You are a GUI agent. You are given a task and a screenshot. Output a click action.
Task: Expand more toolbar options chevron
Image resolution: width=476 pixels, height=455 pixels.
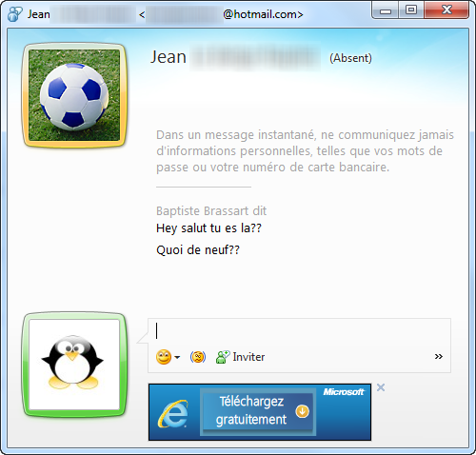click(439, 357)
